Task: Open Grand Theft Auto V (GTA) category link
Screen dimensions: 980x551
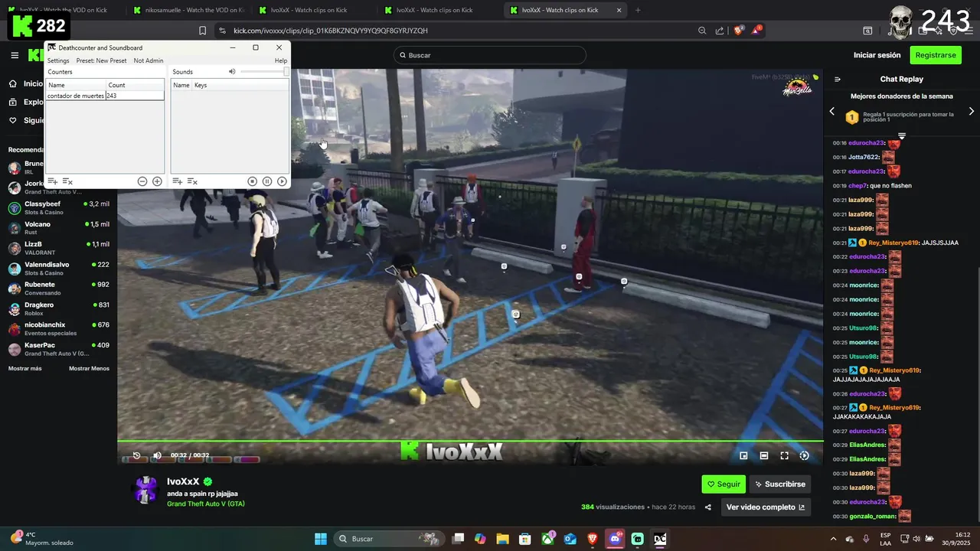Action: [206, 504]
